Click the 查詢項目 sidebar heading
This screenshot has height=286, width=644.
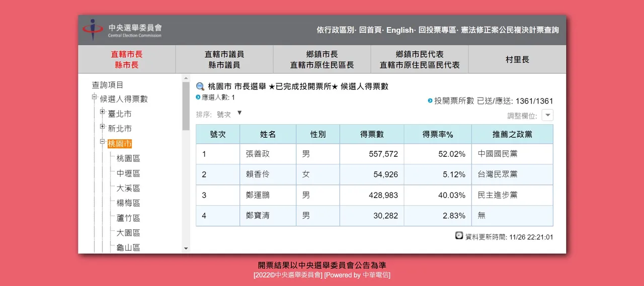click(x=107, y=85)
